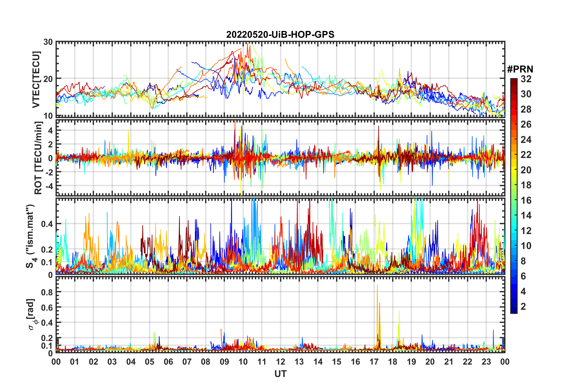Select x-axis hour tick label 23
Viewport: 561px width, 392px height.
click(x=486, y=362)
